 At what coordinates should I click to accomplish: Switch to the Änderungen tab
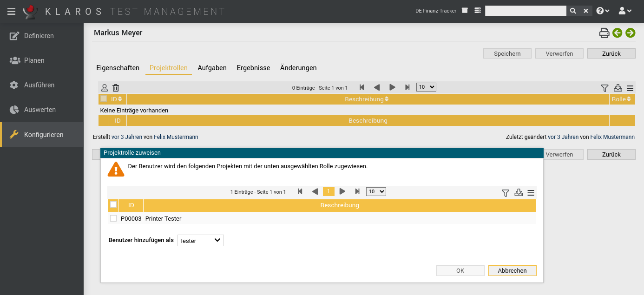pos(298,68)
